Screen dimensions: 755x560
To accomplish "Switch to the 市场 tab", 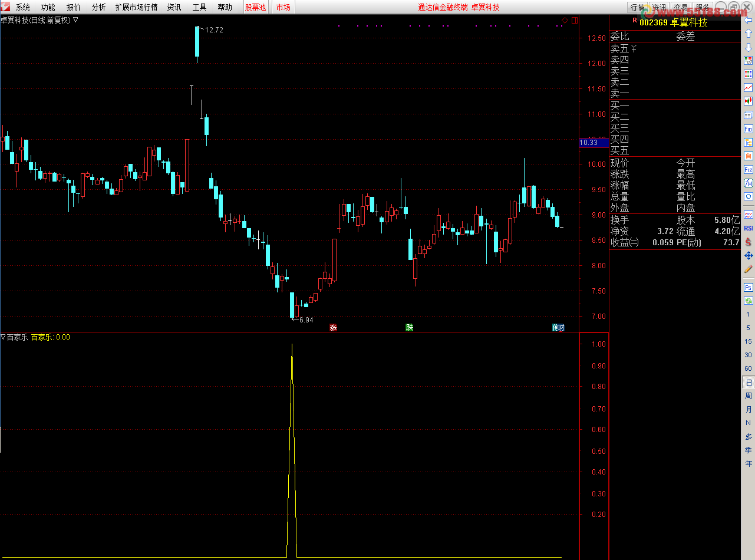I will pyautogui.click(x=283, y=7).
